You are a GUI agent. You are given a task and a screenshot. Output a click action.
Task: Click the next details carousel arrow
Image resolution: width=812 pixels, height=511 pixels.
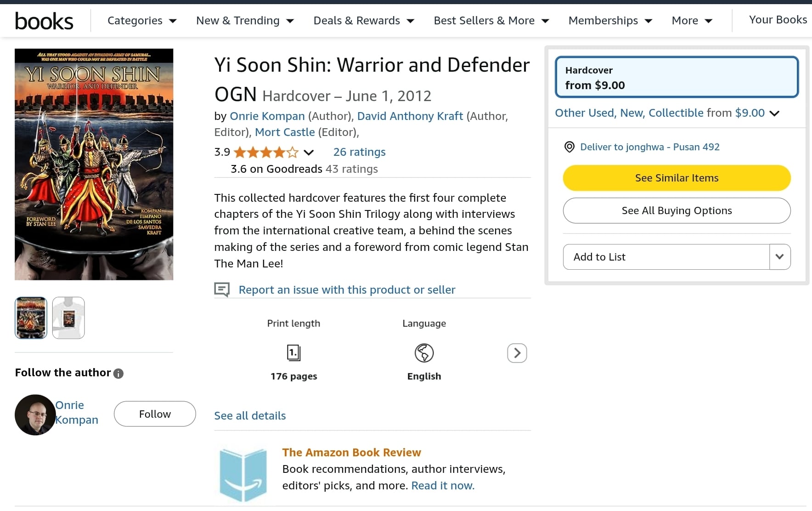point(517,353)
